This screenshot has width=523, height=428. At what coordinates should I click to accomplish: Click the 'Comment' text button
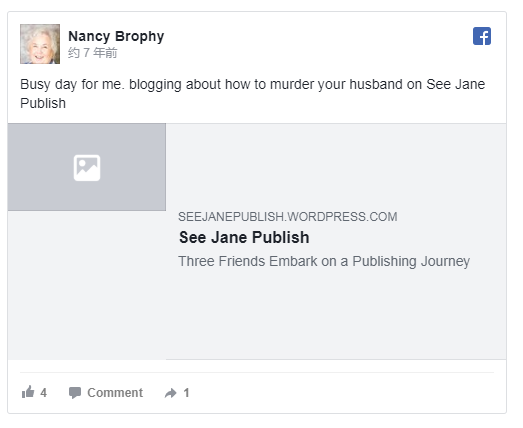(115, 393)
